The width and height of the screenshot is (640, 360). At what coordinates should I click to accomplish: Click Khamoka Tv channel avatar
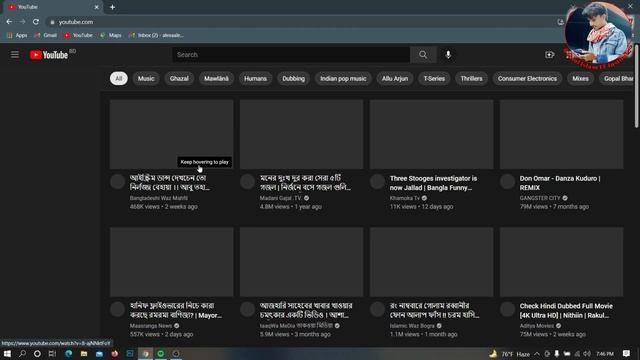(x=377, y=182)
